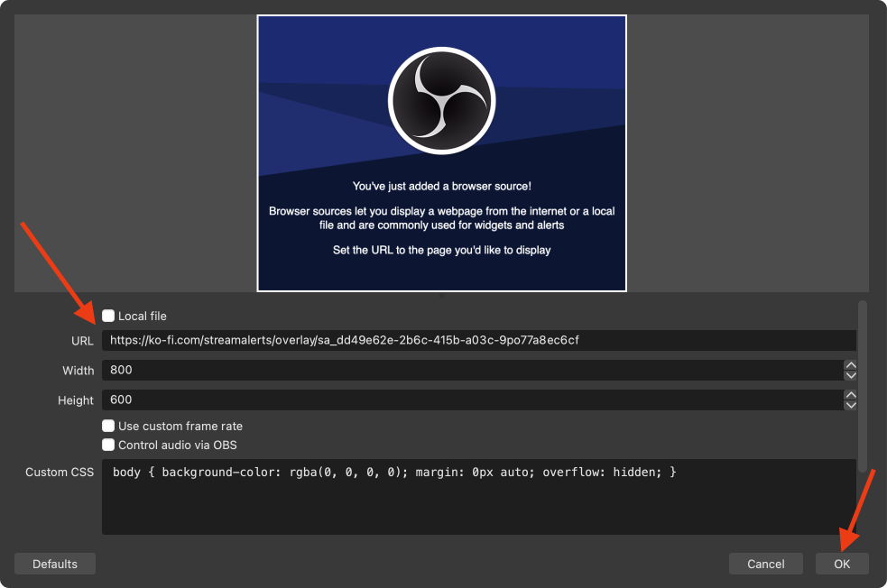Click the Cancel button
This screenshot has height=588, width=887.
[765, 564]
